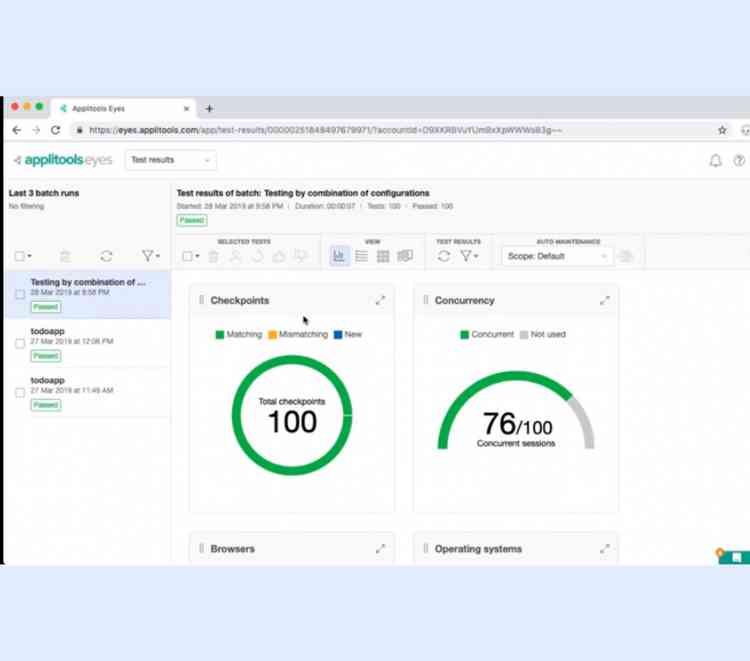Refresh test results
Screen dimensions: 750x661
444,256
